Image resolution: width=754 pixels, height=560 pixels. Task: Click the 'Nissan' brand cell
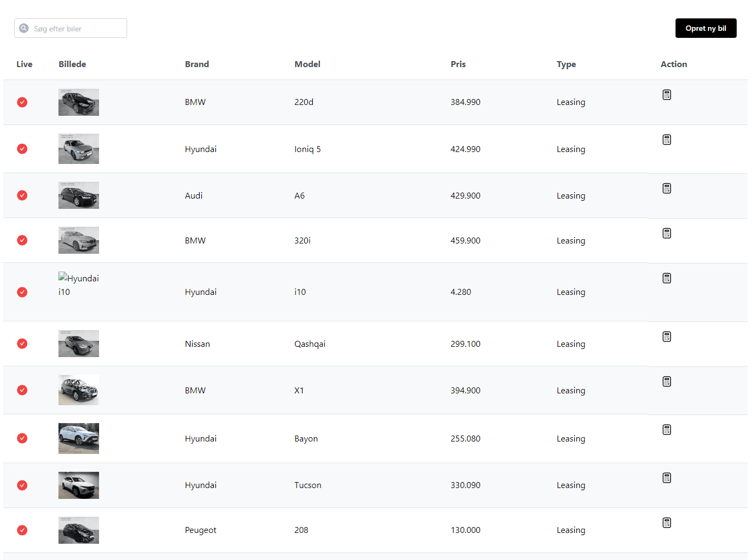(x=198, y=344)
